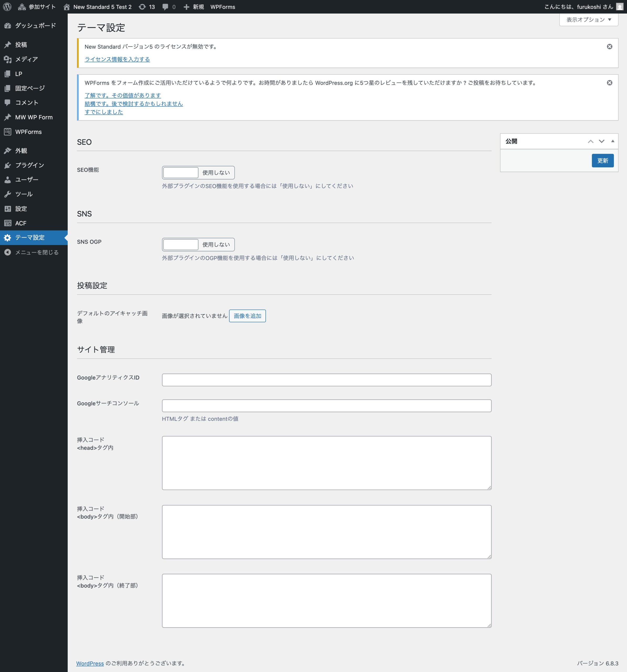Collapse the 公開 panel with triangle toggle
627x672 pixels.
(x=613, y=141)
